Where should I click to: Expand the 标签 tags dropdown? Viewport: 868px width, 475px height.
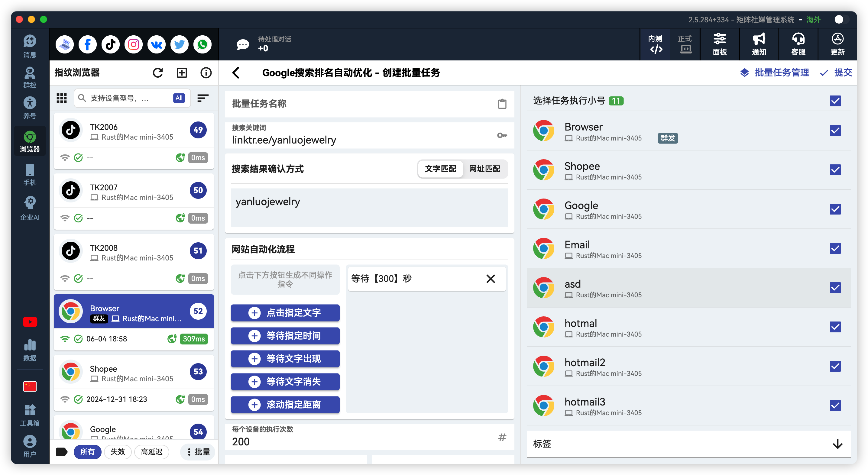point(689,444)
